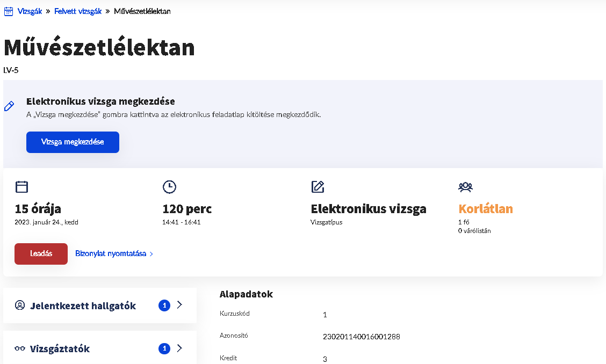Click the user icon beside Jelentkezett hallgatók
This screenshot has height=364, width=606.
click(20, 305)
